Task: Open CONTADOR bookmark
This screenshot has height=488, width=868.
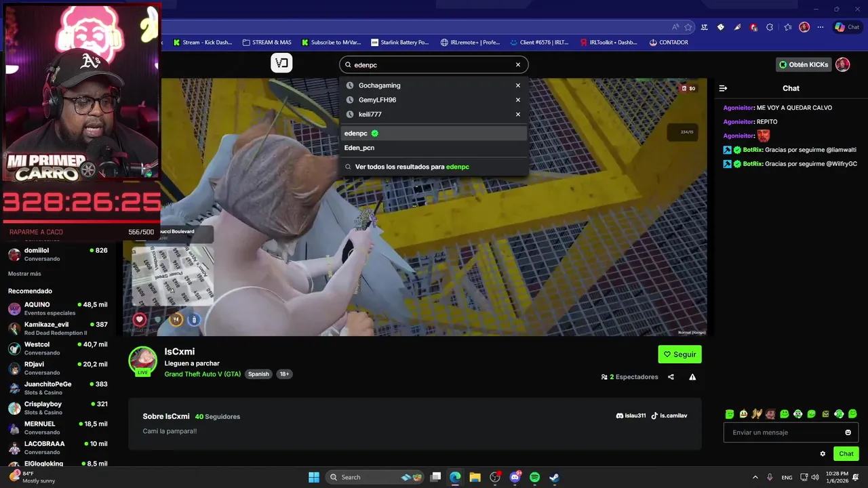Action: [669, 42]
